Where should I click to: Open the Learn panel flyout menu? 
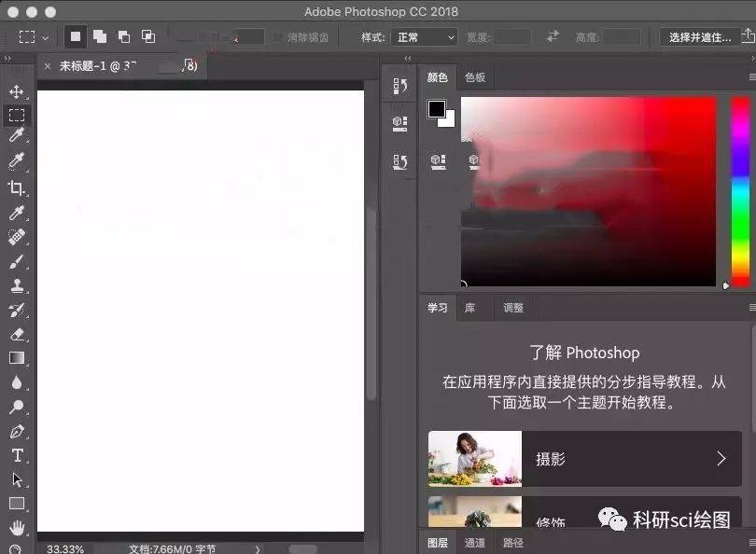point(752,308)
